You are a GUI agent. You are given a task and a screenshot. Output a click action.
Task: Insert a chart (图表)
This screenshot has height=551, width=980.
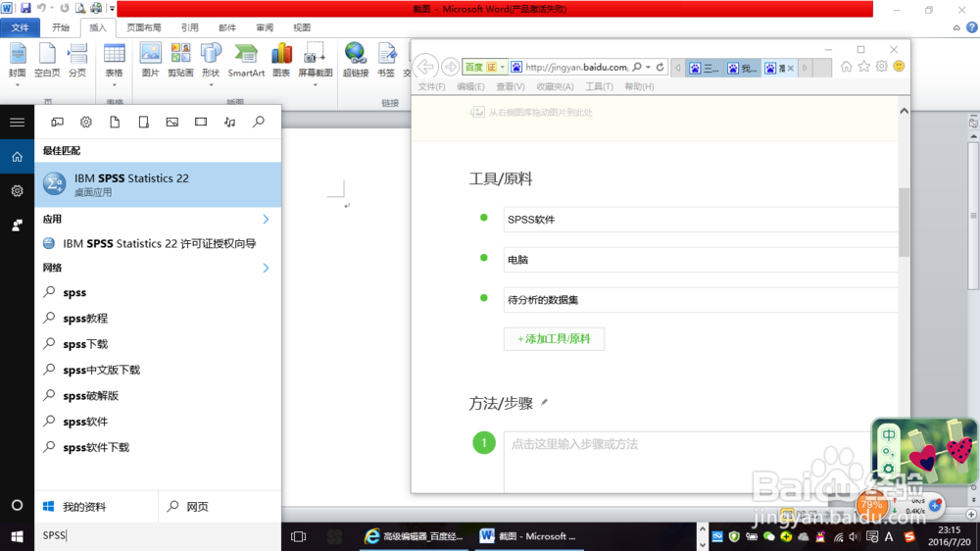281,61
